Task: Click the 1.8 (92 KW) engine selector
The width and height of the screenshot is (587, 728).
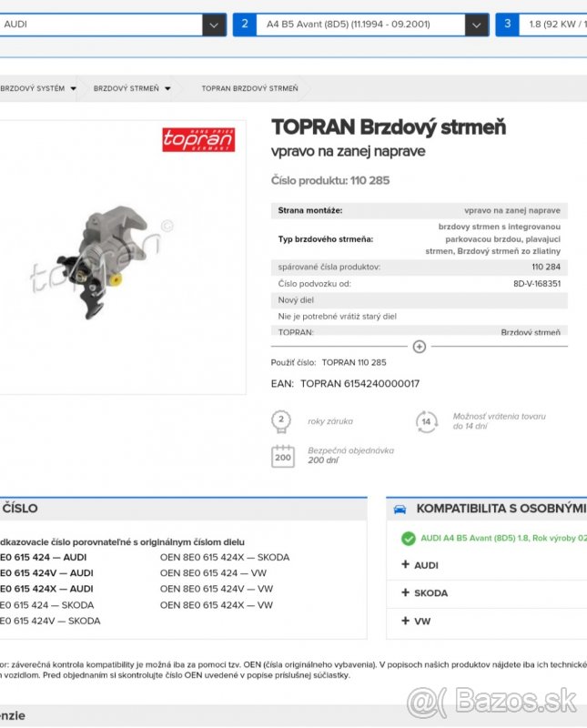Action: [552, 25]
